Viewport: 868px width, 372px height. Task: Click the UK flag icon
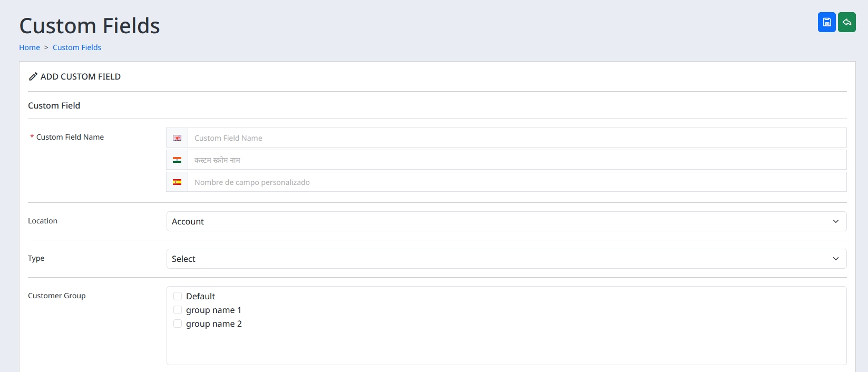pyautogui.click(x=177, y=138)
